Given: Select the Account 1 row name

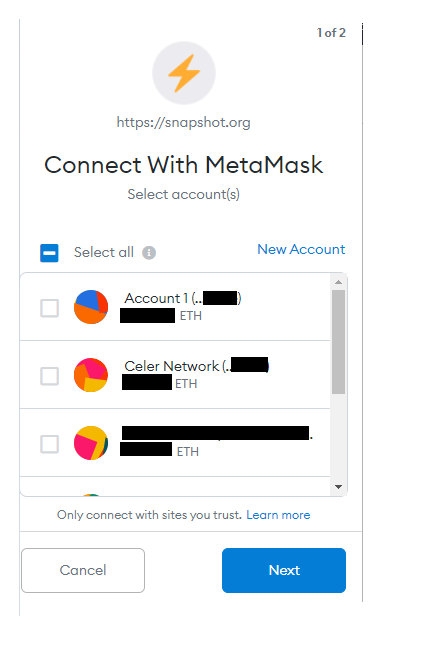Looking at the screenshot, I should (x=183, y=298).
